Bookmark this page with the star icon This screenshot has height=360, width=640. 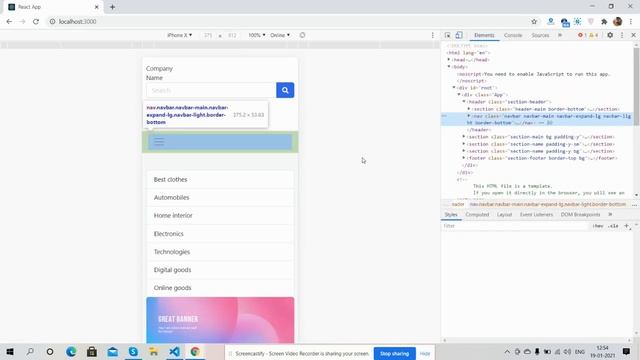534,22
